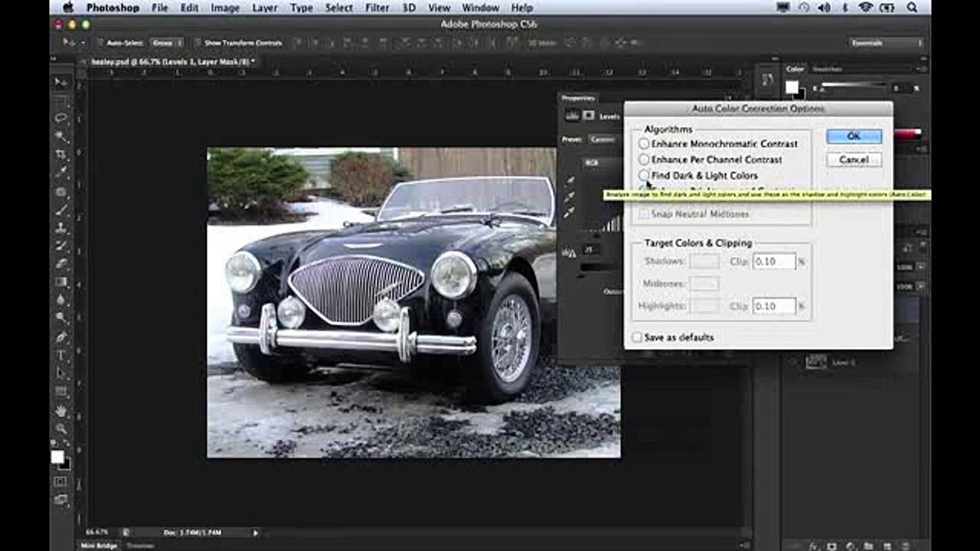Select the Brush tool

(x=60, y=210)
